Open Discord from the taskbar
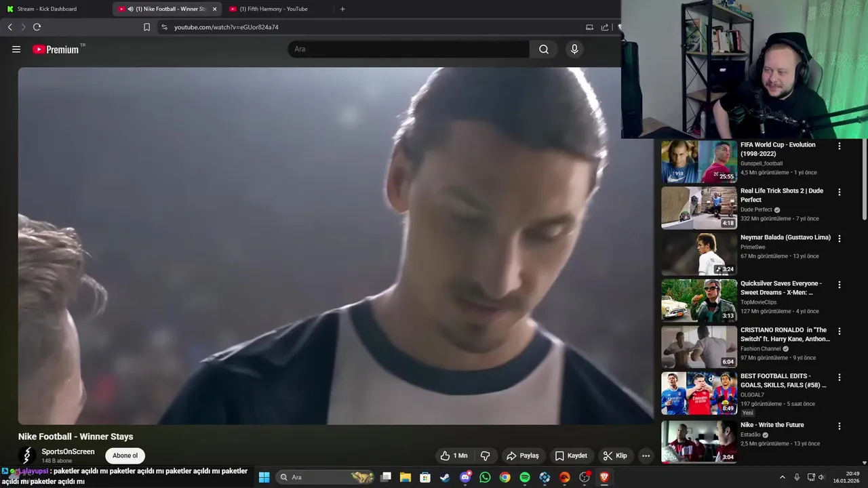 click(465, 477)
